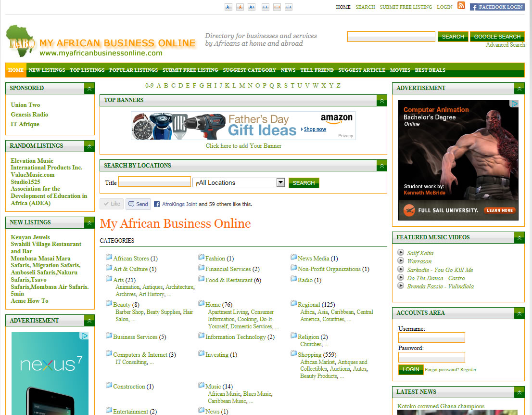Click 'Click here to add Your Banner'
The height and width of the screenshot is (415, 532).
243,146
